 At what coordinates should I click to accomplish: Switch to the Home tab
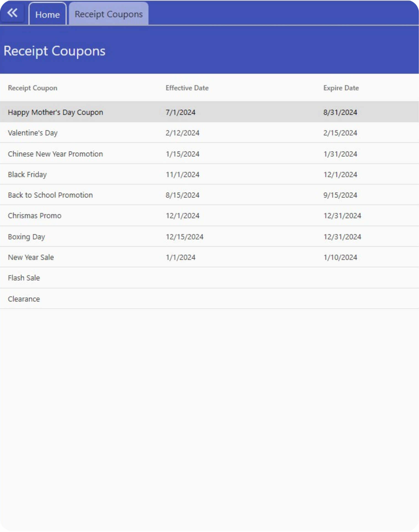(47, 14)
